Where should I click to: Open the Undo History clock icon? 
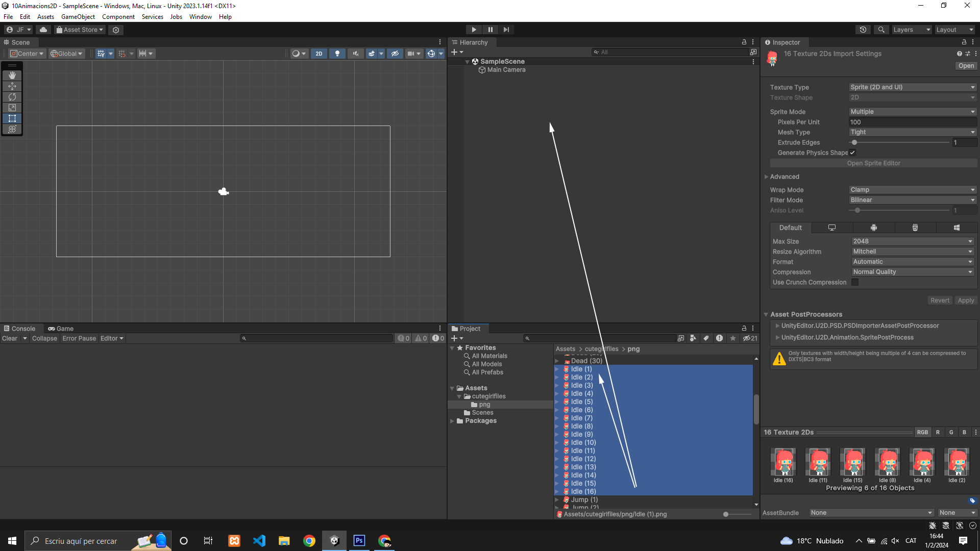[863, 30]
